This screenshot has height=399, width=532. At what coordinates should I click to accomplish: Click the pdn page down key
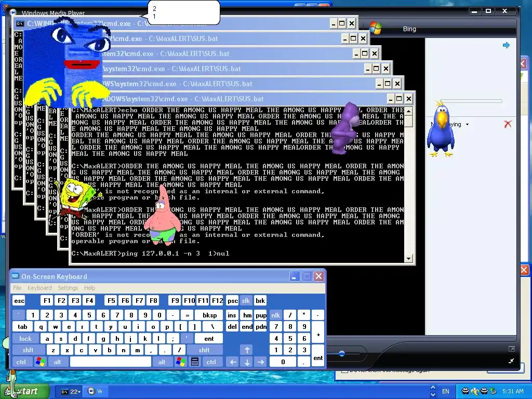click(x=261, y=327)
